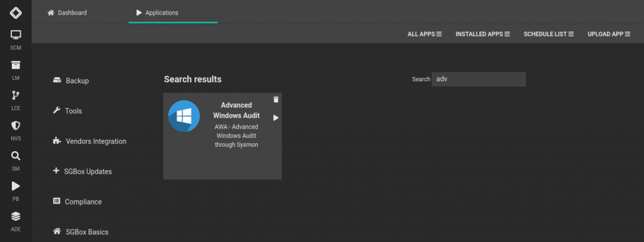Click the Windows logo app thumbnail
The image size is (644, 242).
[x=184, y=116]
